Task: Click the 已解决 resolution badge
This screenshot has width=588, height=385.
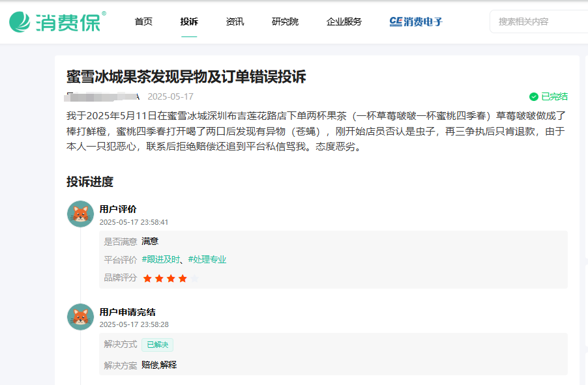Action: click(158, 345)
